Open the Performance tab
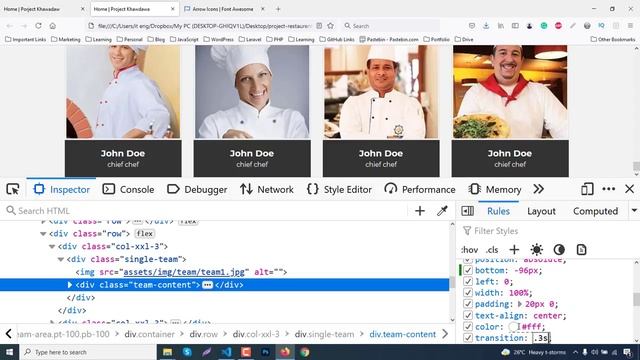Image resolution: width=640 pixels, height=360 pixels. tap(420, 189)
